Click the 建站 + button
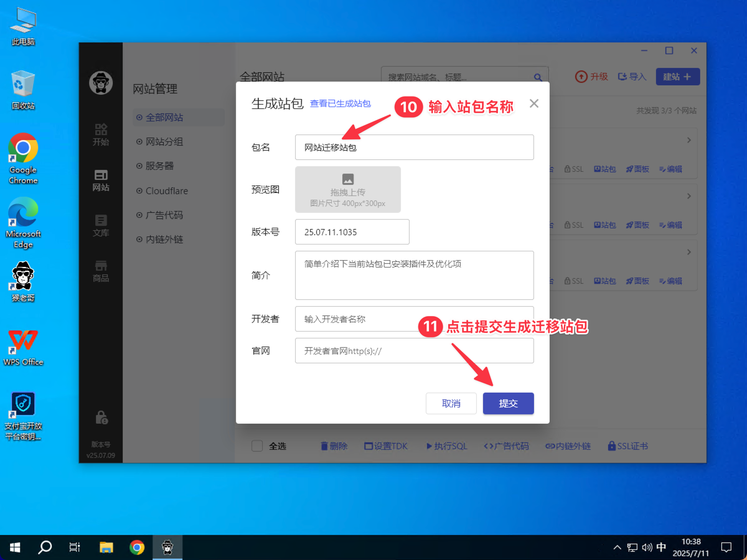This screenshot has height=560, width=747. pyautogui.click(x=678, y=77)
